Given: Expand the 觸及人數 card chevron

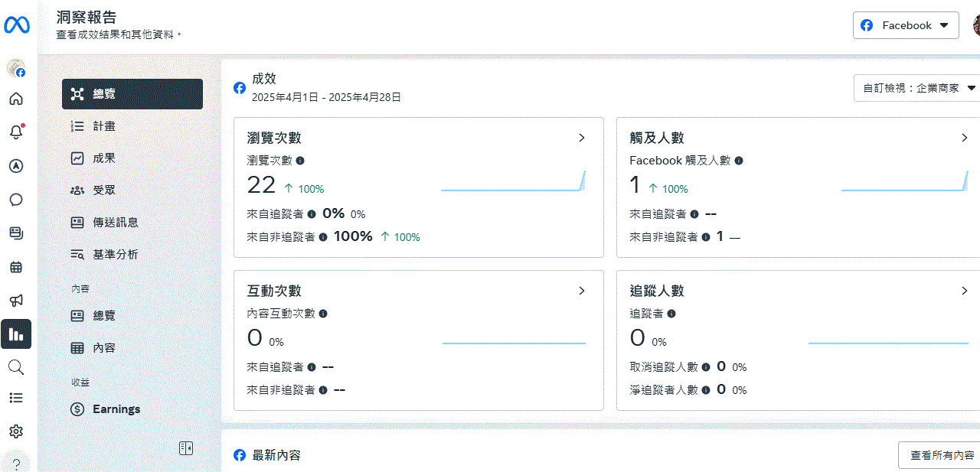Looking at the screenshot, I should pos(965,138).
